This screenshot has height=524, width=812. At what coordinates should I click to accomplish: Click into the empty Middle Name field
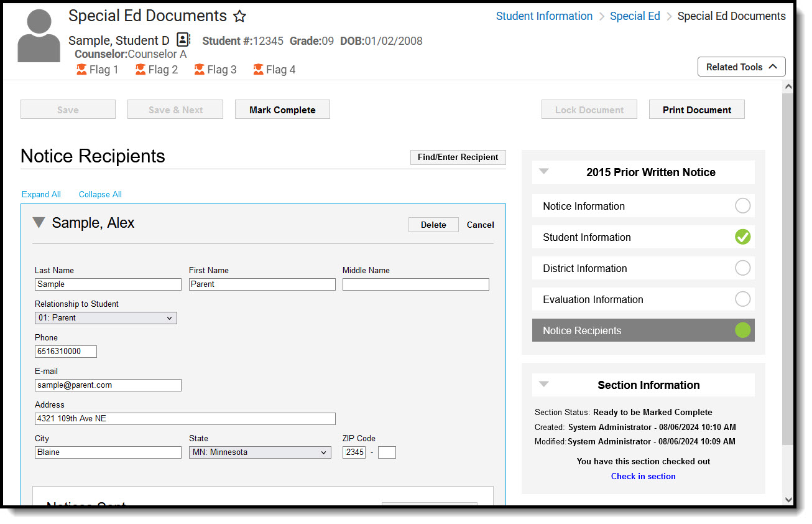click(416, 284)
